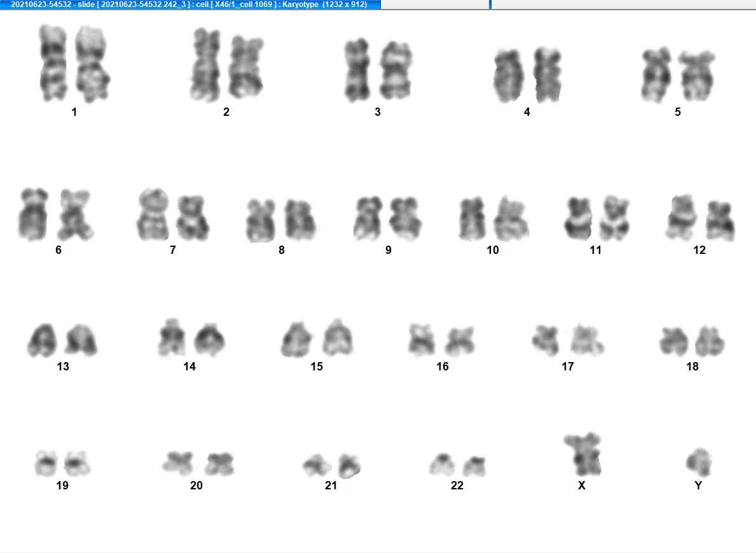Select the chromosome 8 pair
Viewport: 756px width, 553px height.
click(281, 220)
